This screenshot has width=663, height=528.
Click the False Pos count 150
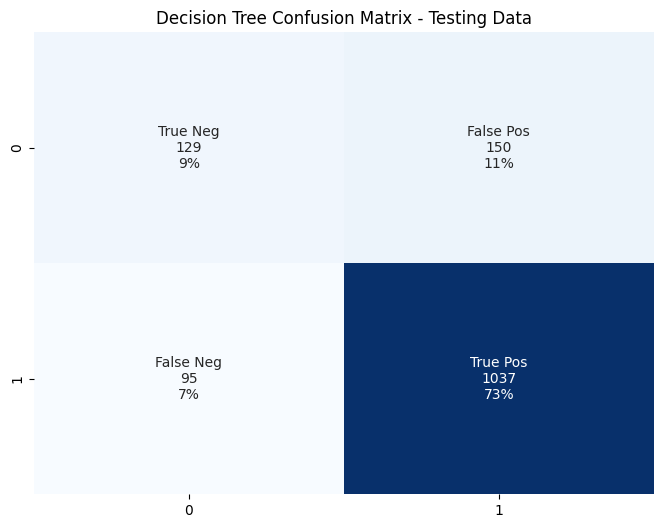click(x=499, y=147)
